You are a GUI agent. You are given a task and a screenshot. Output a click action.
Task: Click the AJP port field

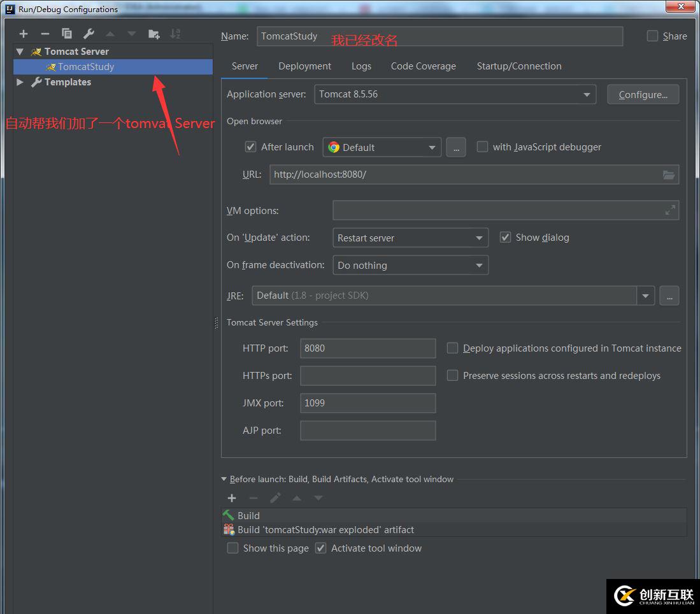coord(368,431)
